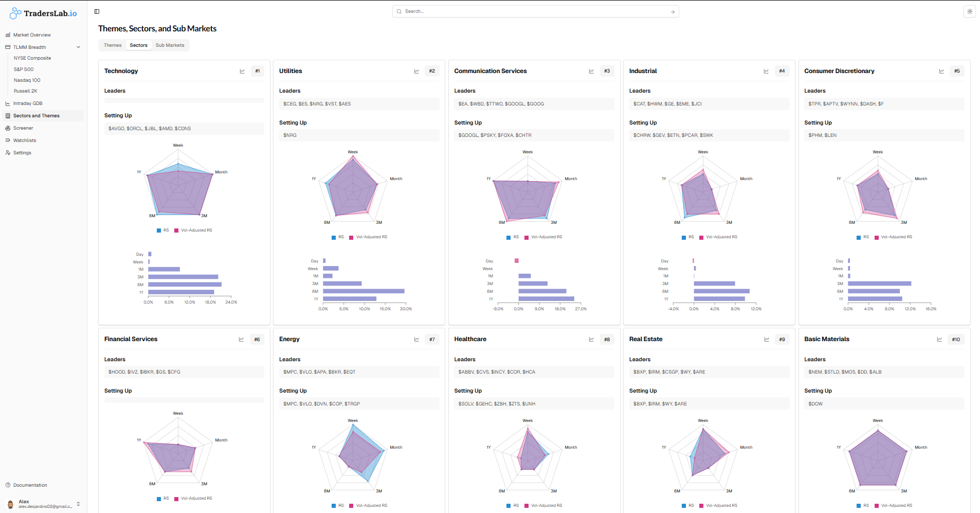The height and width of the screenshot is (513, 980).
Task: Open the Alex user account menu
Action: 44,504
